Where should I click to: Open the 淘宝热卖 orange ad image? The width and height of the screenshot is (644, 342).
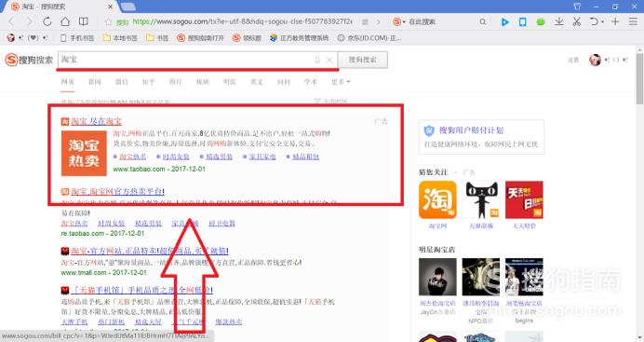pos(84,154)
